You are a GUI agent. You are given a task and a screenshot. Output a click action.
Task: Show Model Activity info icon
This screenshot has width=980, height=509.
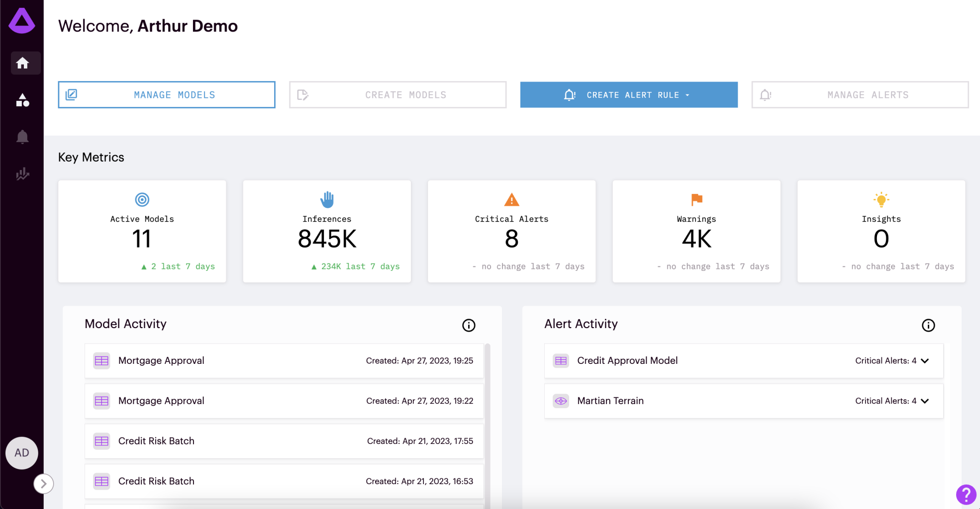(469, 325)
